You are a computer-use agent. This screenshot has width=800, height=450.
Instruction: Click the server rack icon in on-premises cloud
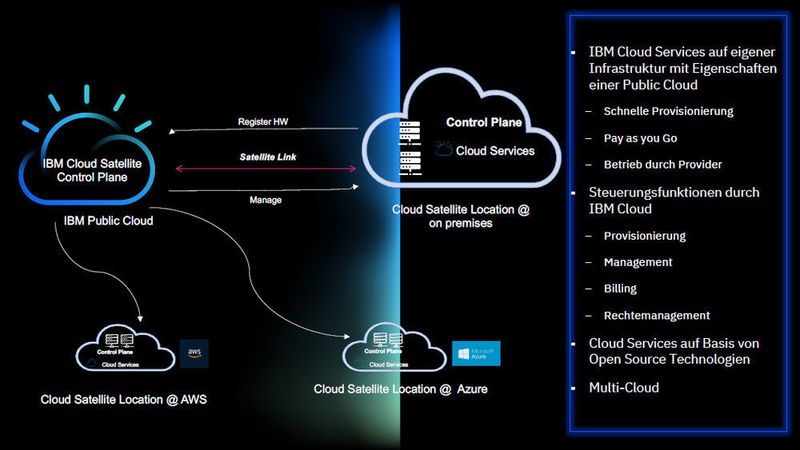pyautogui.click(x=410, y=148)
